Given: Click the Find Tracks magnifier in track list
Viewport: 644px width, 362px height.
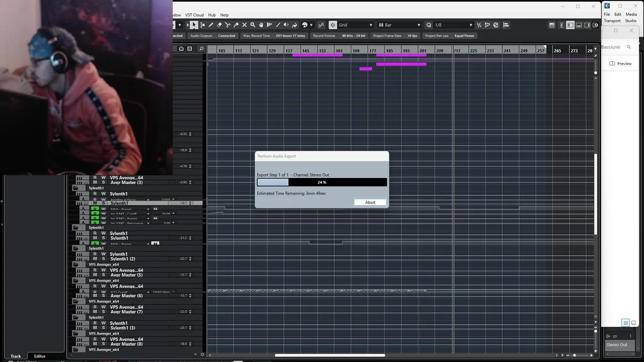Looking at the screenshot, I should [201, 49].
